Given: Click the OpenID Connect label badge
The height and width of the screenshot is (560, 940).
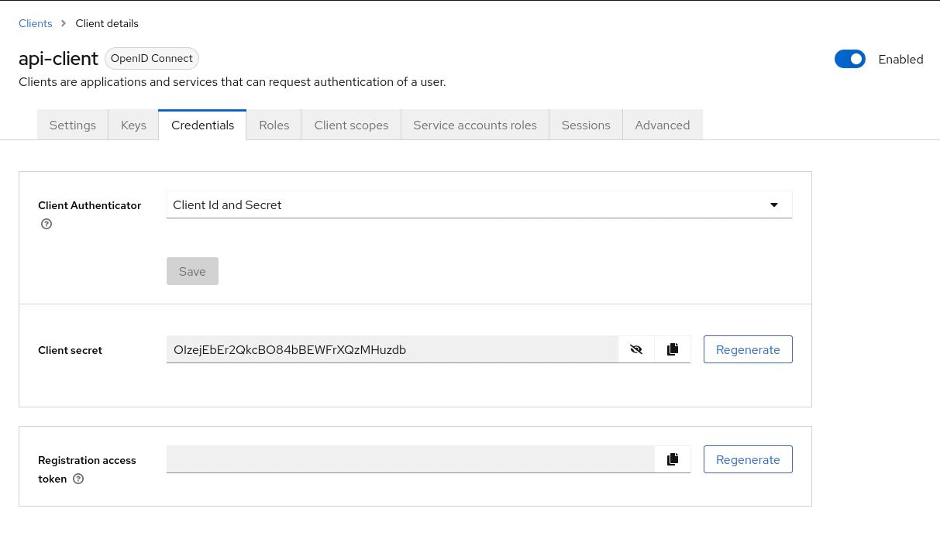Looking at the screenshot, I should 152,59.
